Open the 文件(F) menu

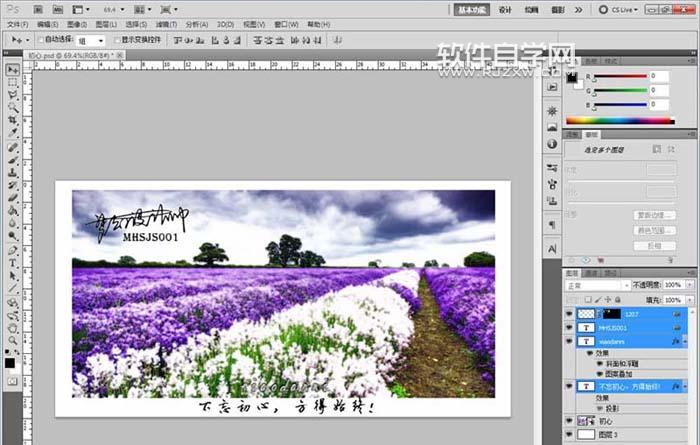pos(17,24)
